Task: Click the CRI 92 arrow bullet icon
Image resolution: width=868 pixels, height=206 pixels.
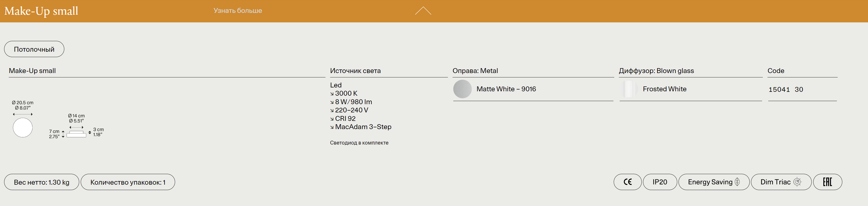Action: (332, 119)
